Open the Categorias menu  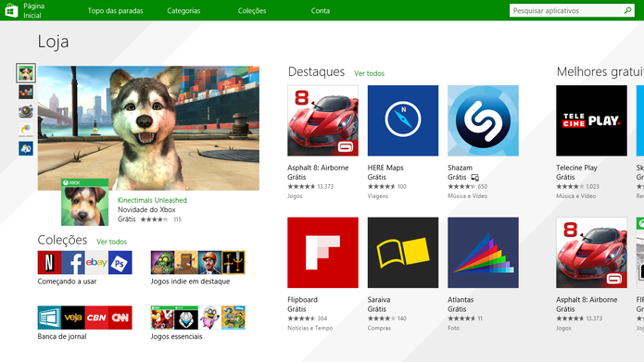pyautogui.click(x=183, y=11)
